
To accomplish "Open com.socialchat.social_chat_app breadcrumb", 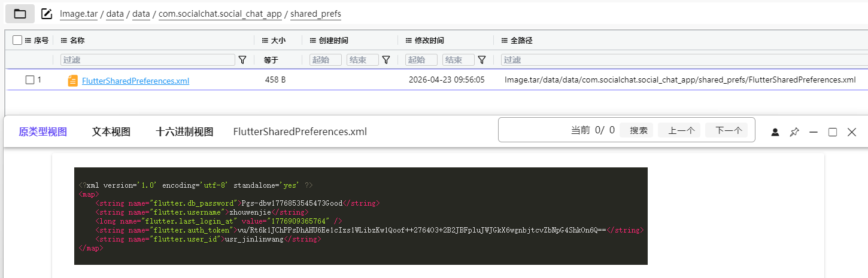I will (221, 14).
